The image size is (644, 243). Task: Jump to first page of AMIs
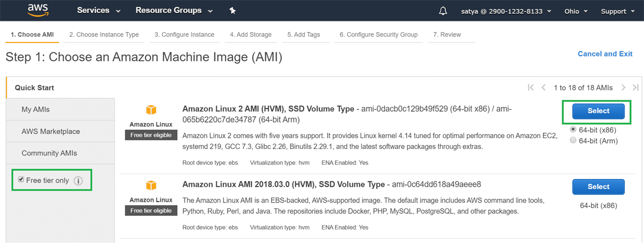pos(531,87)
